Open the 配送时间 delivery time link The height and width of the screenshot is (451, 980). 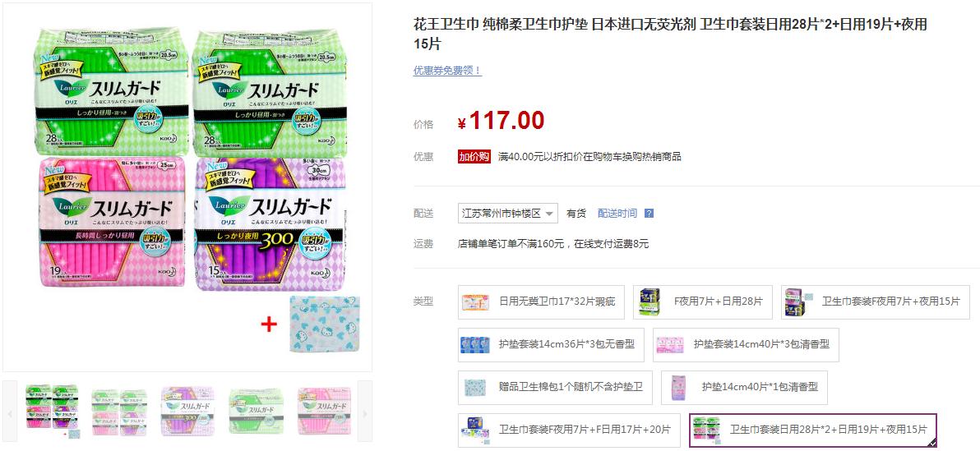pos(617,214)
